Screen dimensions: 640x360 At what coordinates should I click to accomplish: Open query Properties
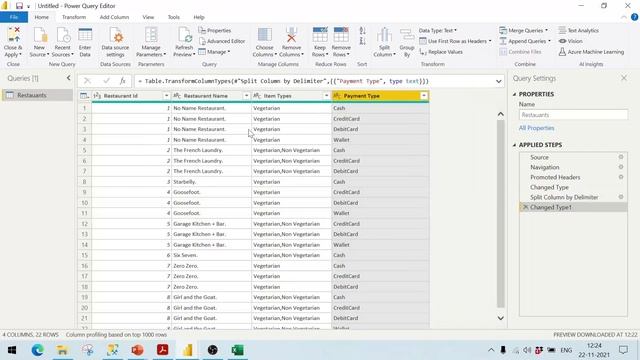pos(215,31)
